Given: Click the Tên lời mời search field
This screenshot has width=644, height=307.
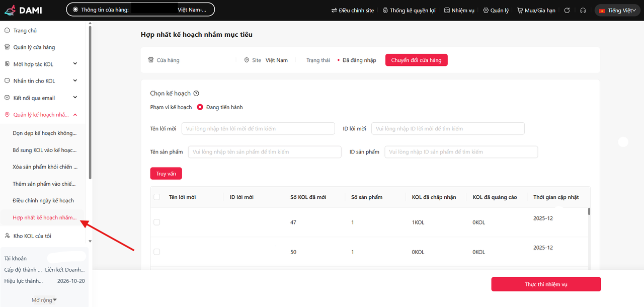Looking at the screenshot, I should 258,128.
